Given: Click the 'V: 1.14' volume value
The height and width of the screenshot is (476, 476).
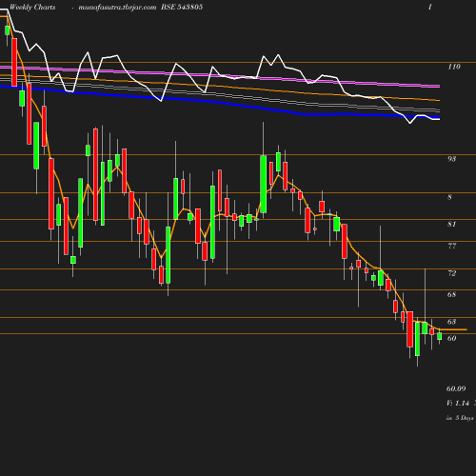Looking at the screenshot, I should click(458, 404).
